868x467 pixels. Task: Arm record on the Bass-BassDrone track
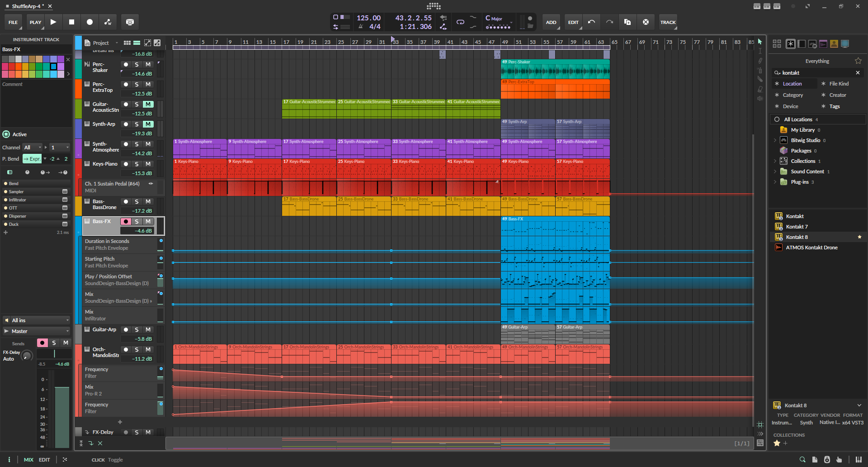(x=126, y=201)
